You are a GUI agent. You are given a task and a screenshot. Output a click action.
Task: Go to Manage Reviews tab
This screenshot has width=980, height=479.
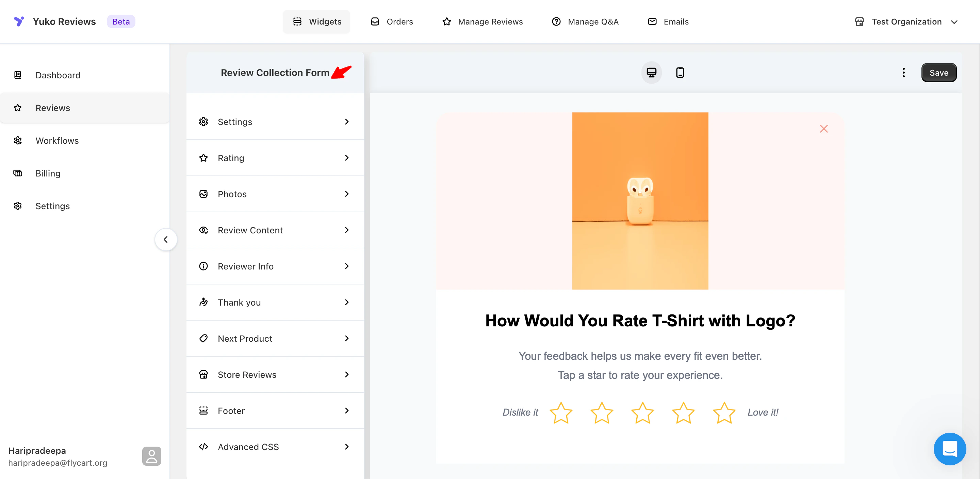[x=483, y=22]
